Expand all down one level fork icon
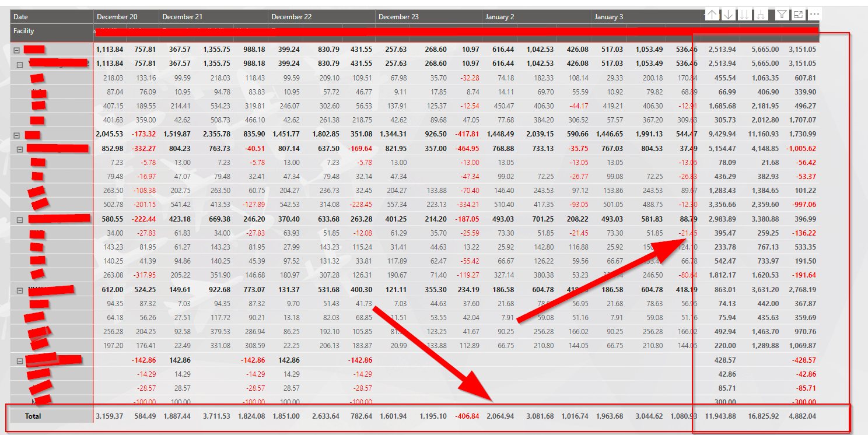 point(760,15)
